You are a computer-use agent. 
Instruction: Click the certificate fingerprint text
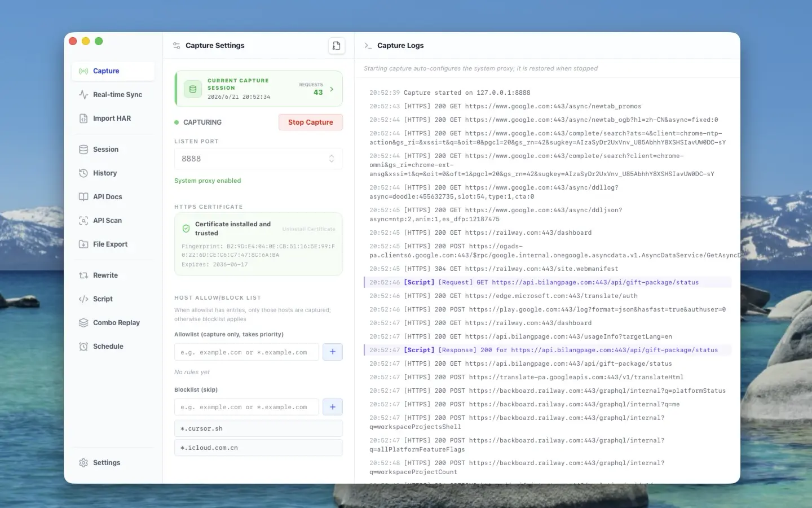pyautogui.click(x=258, y=251)
